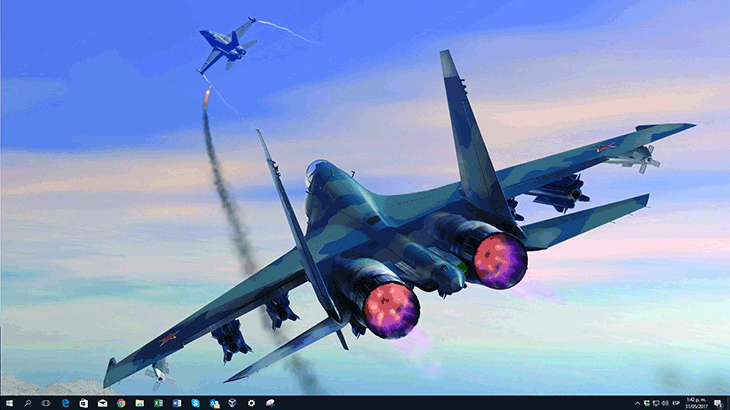730x410 pixels.
Task: Open File Explorer from the taskbar
Action: (140, 403)
